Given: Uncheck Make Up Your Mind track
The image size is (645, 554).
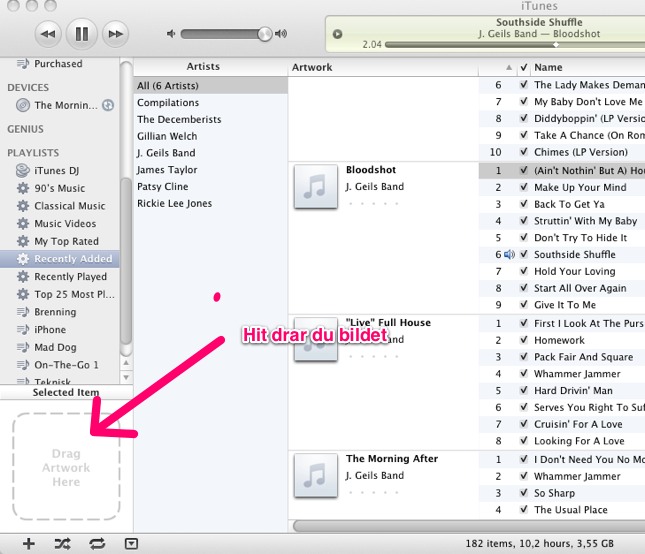Looking at the screenshot, I should 524,187.
